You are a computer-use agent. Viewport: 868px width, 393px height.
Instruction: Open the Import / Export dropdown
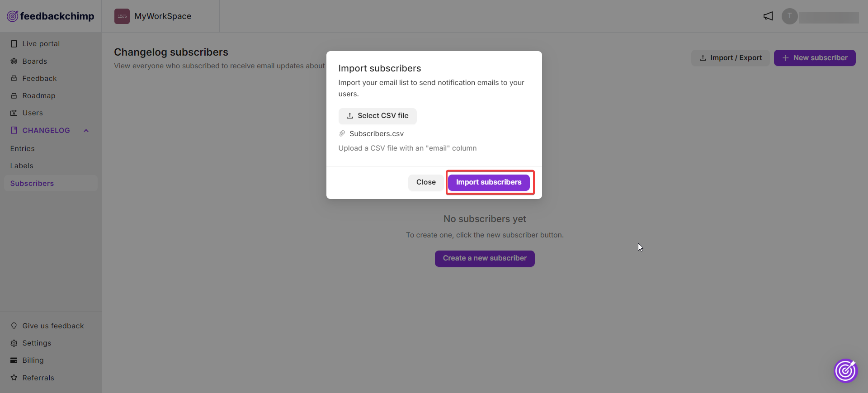tap(731, 58)
